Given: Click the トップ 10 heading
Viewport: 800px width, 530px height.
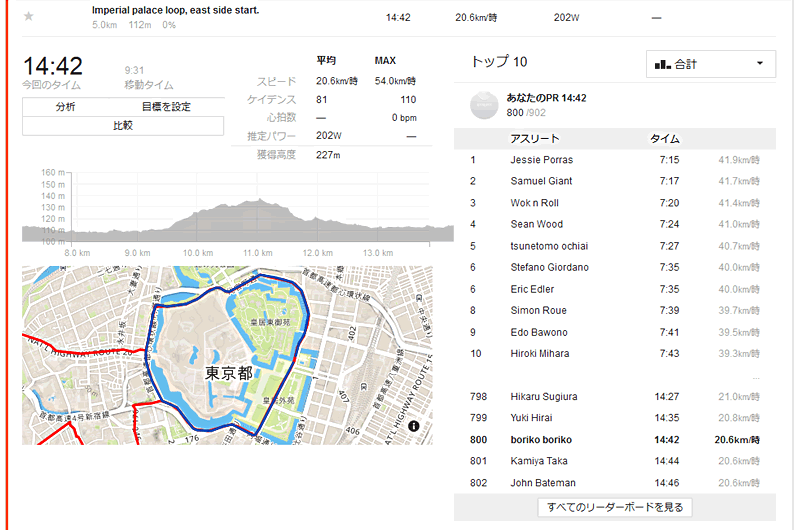Looking at the screenshot, I should point(499,62).
